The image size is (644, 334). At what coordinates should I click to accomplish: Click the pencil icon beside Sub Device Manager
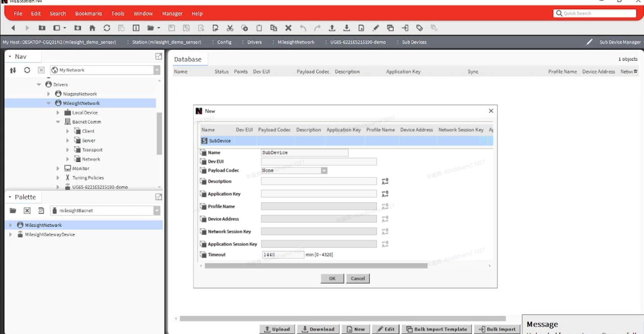pos(590,42)
